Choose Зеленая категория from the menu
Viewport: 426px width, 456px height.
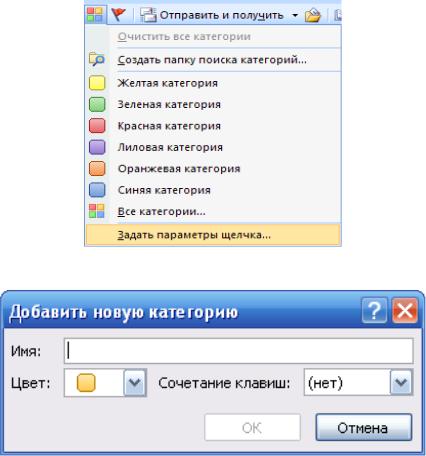coord(169,104)
